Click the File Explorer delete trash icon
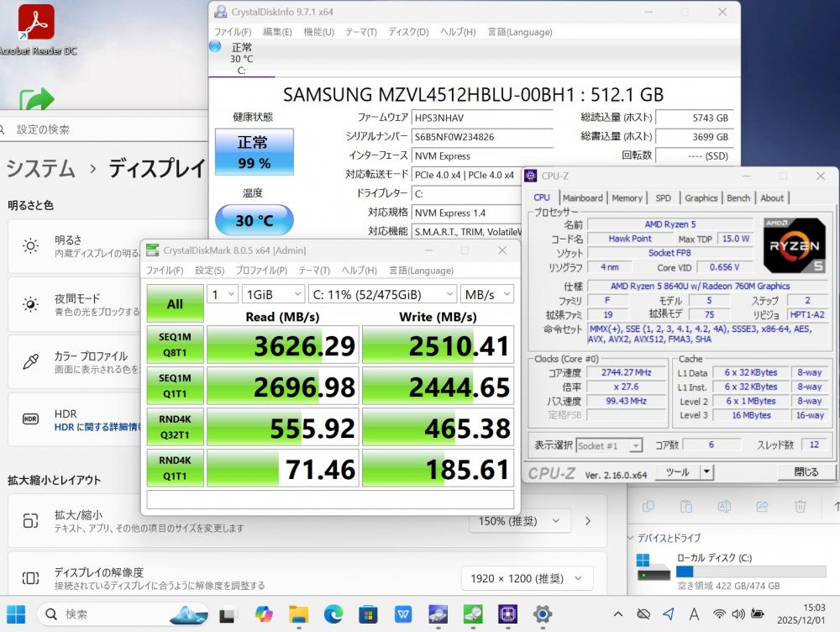Screen dimensions: 840x632 tap(801, 506)
